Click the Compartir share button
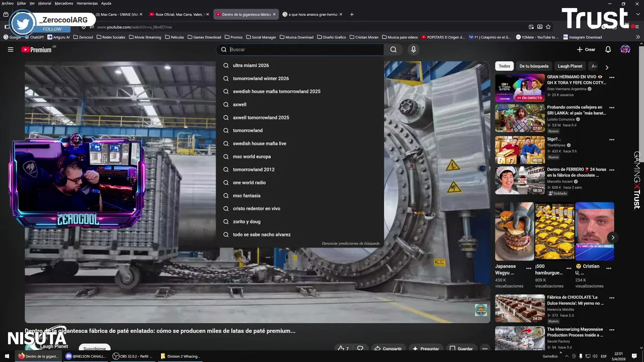 (x=387, y=348)
